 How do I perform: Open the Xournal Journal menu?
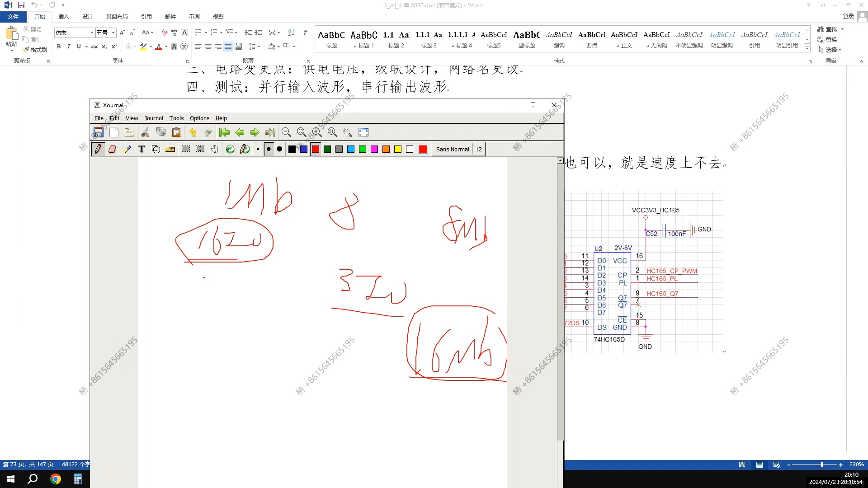(154, 118)
